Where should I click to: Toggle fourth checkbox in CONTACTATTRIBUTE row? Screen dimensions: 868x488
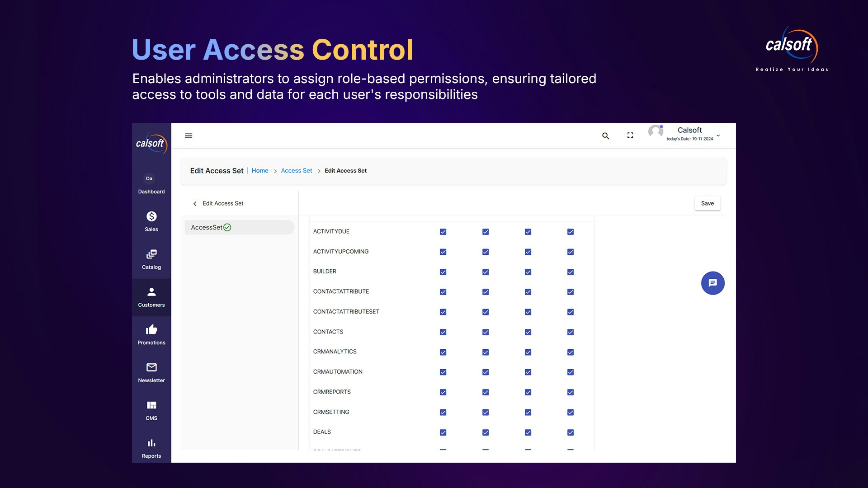tap(571, 292)
